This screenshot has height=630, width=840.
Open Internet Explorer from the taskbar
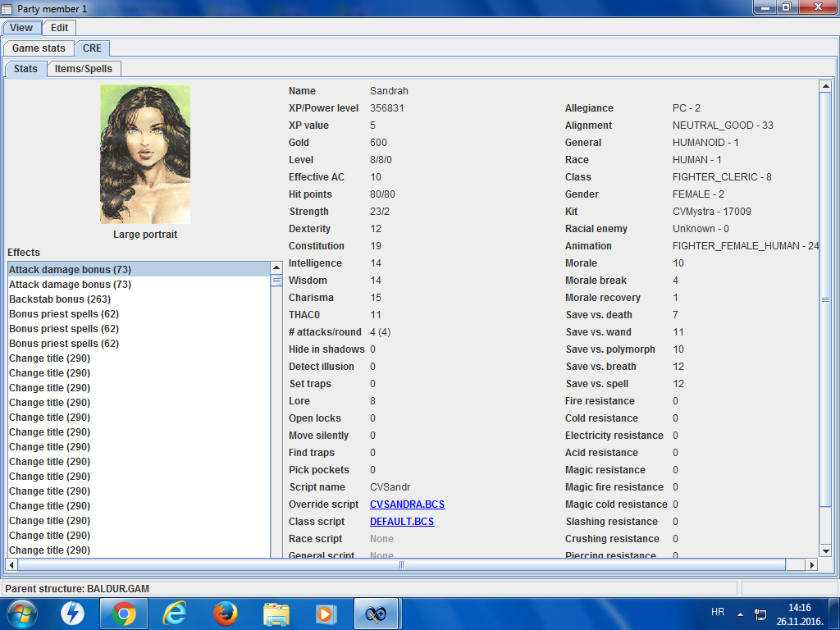[x=174, y=614]
